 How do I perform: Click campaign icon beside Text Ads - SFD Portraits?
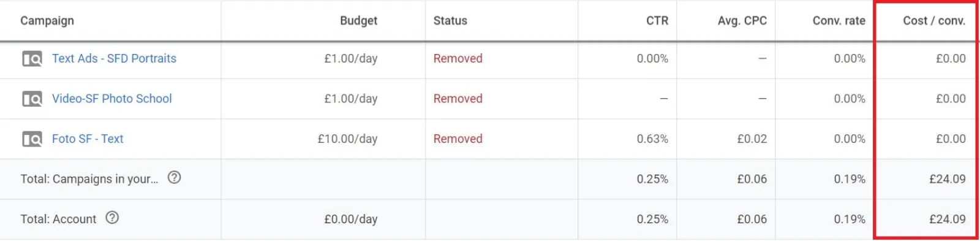coord(32,59)
